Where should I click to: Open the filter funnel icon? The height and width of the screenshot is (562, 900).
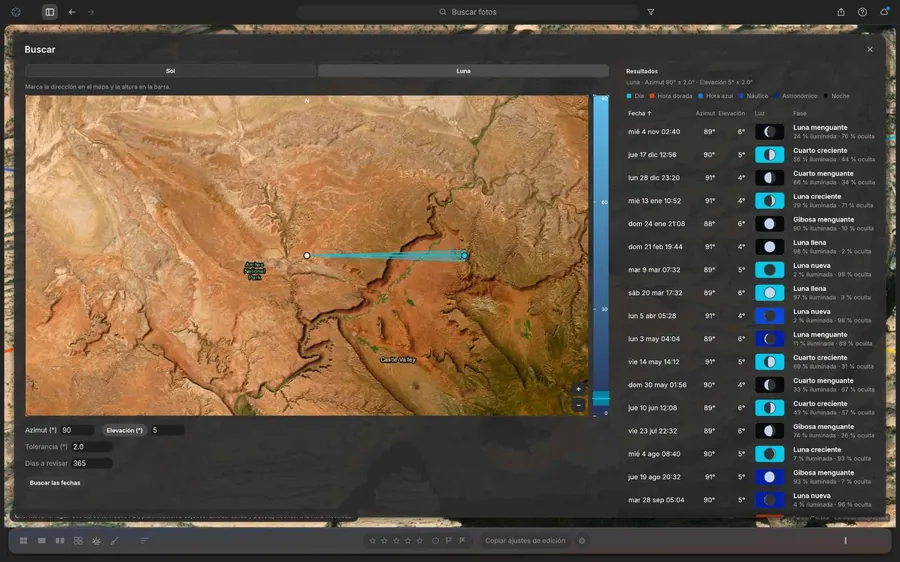click(651, 11)
